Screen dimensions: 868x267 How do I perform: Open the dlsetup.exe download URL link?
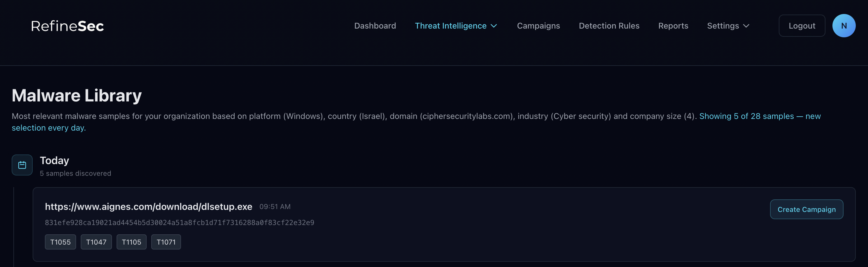pos(149,206)
